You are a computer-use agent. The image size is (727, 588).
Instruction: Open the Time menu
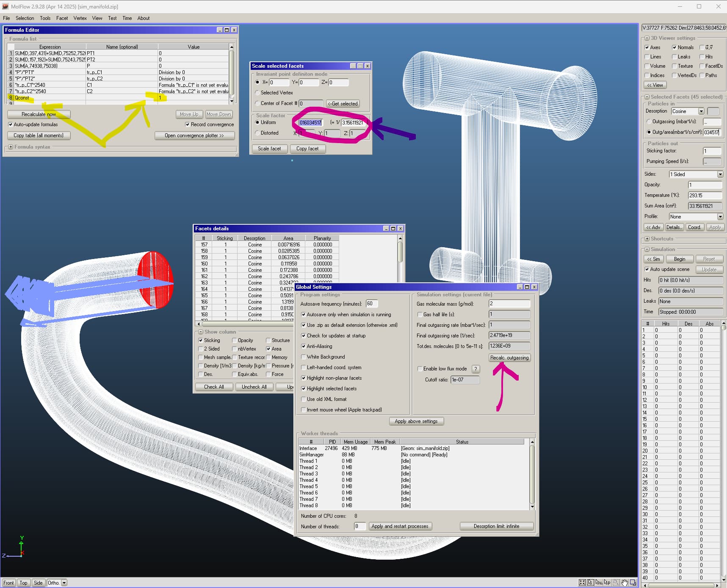pos(127,18)
